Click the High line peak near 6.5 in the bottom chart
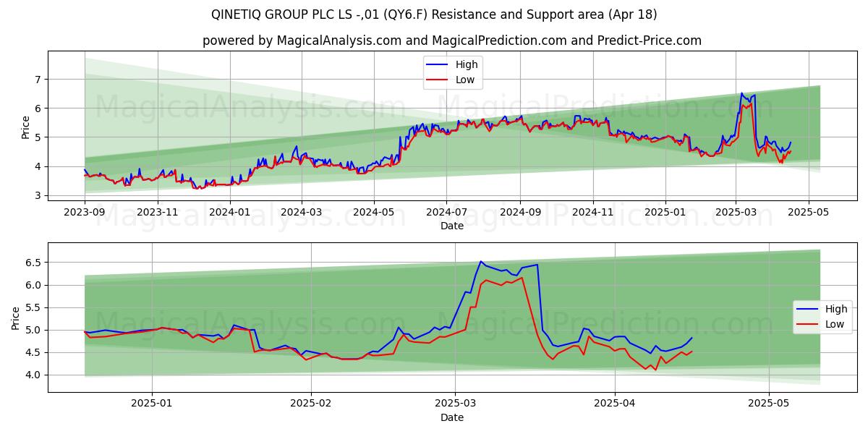 [481, 261]
